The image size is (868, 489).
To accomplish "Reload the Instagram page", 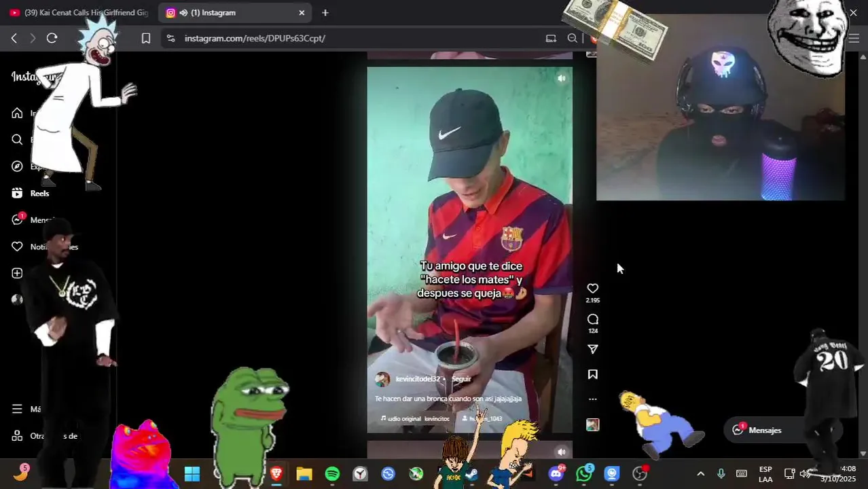I will click(x=52, y=38).
